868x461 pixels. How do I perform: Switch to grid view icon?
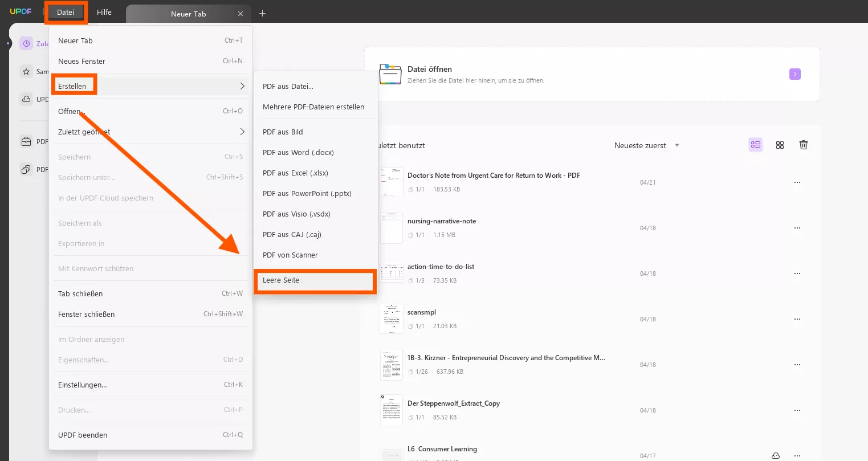780,145
